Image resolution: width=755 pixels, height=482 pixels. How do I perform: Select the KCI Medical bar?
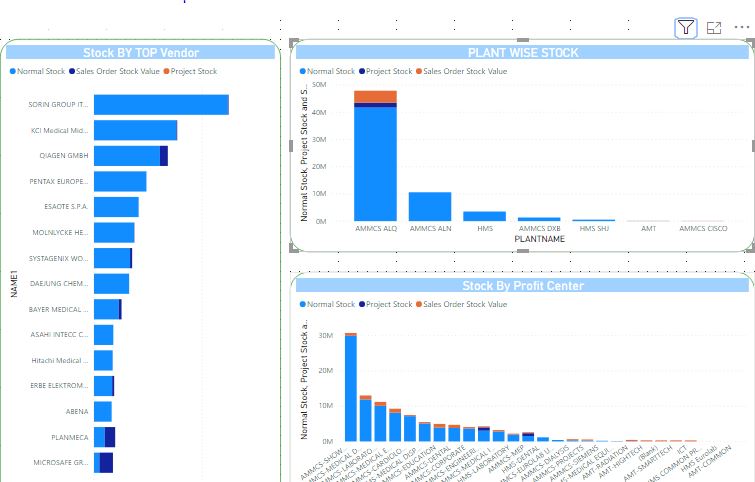pos(135,130)
